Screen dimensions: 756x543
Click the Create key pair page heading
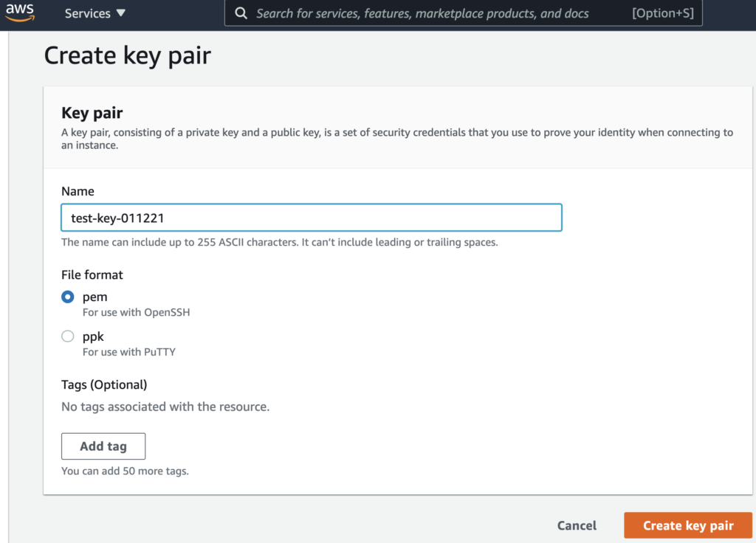[x=127, y=55]
